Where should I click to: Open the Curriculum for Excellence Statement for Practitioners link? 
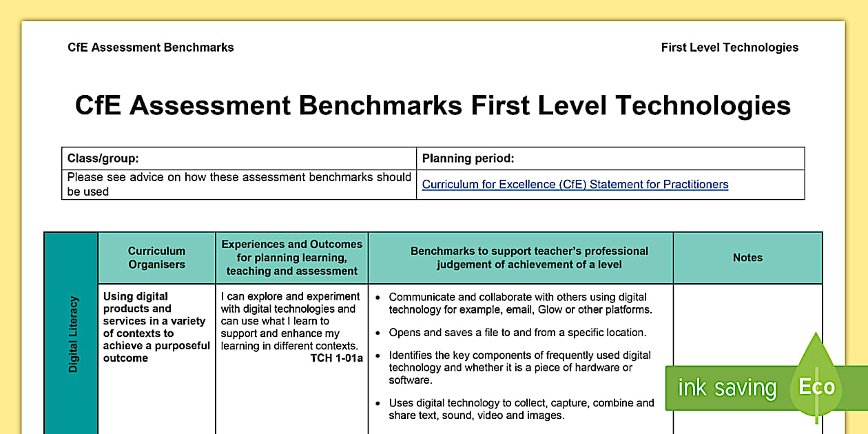click(575, 185)
